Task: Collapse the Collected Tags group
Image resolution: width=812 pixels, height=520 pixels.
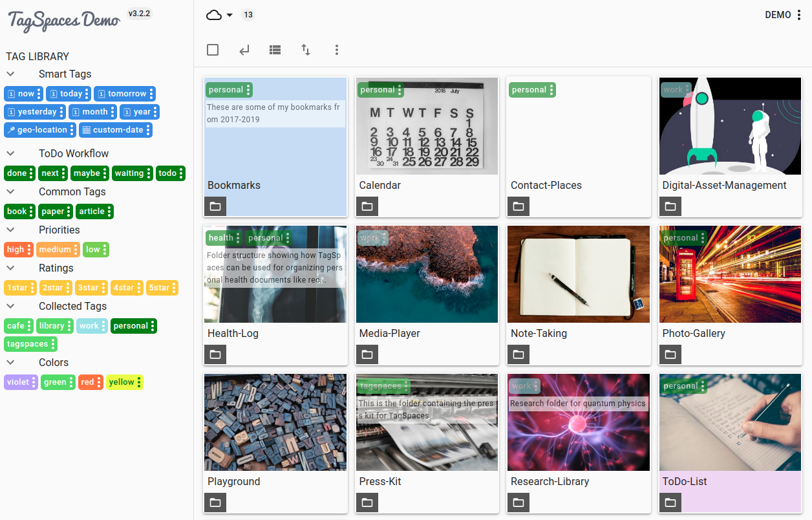Action: 11,306
